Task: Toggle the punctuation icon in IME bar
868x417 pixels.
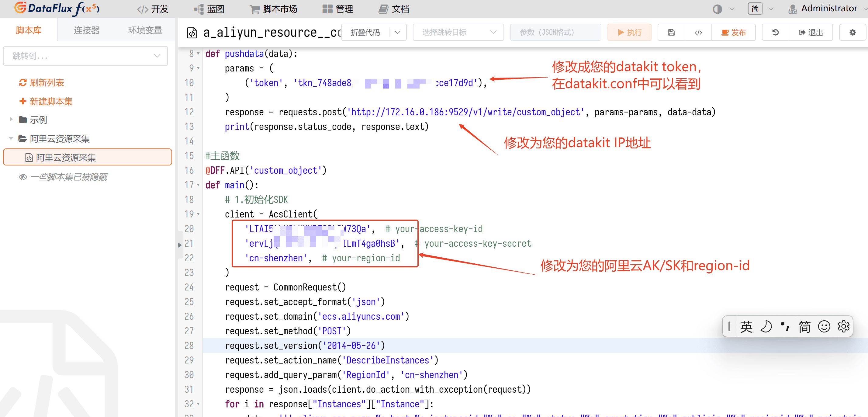Action: pyautogui.click(x=785, y=326)
